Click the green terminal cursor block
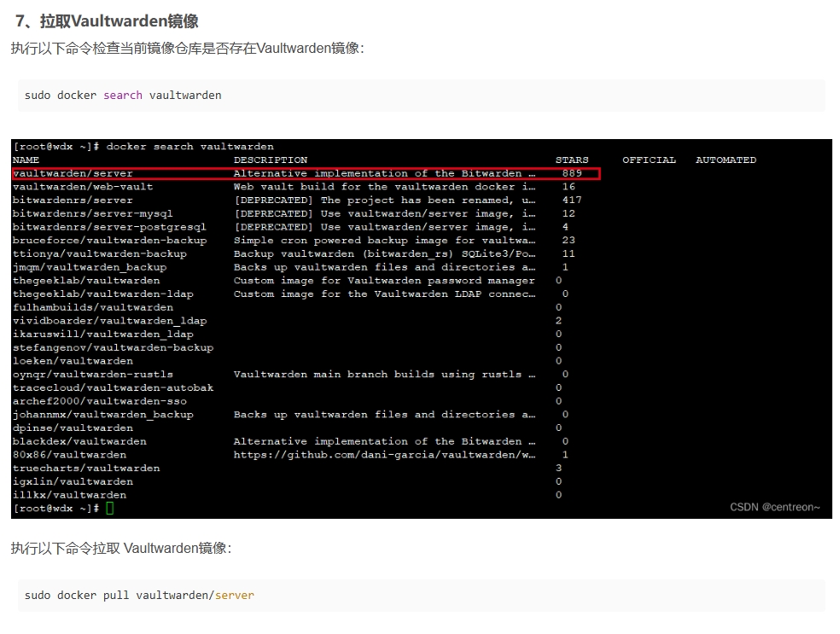This screenshot has width=840, height=634. pos(112,508)
